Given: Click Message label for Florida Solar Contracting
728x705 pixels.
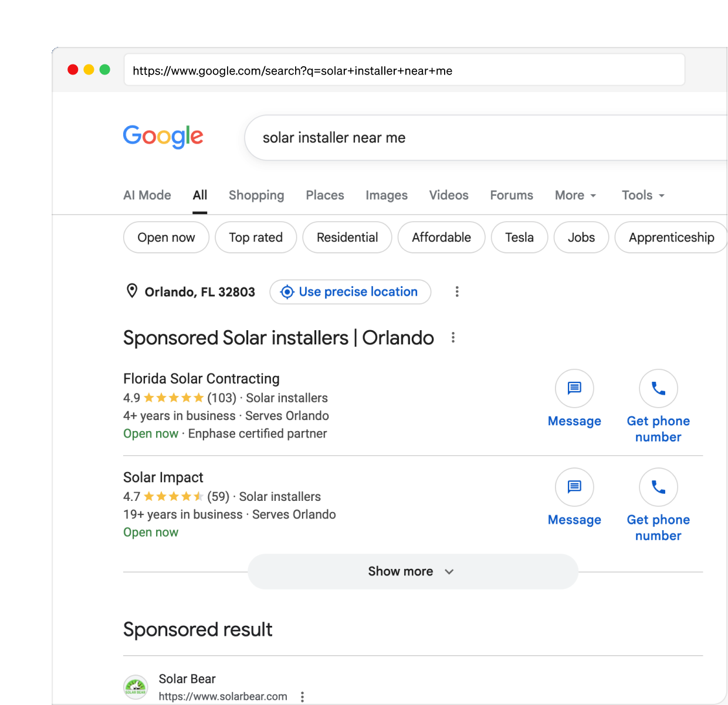Looking at the screenshot, I should coord(574,421).
